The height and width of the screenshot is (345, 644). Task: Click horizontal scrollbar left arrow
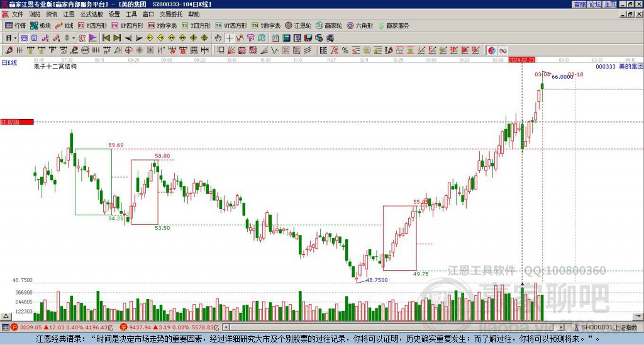(x=226, y=327)
